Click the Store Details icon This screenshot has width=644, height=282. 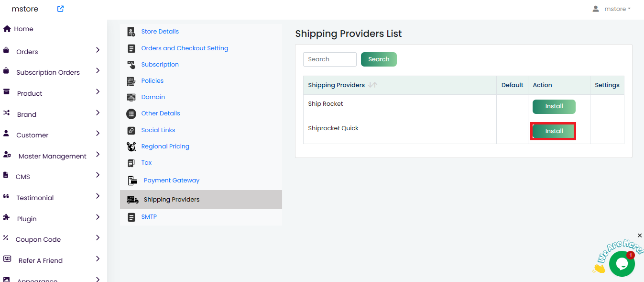click(131, 32)
